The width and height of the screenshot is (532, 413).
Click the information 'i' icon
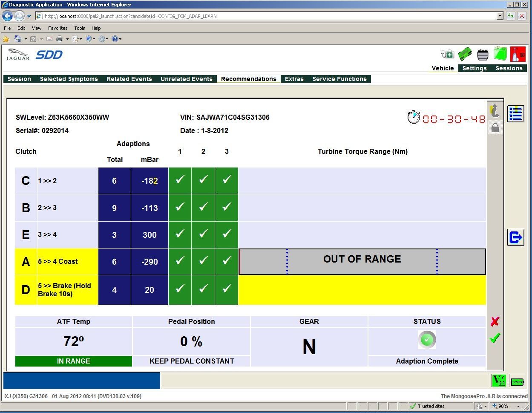tap(495, 111)
